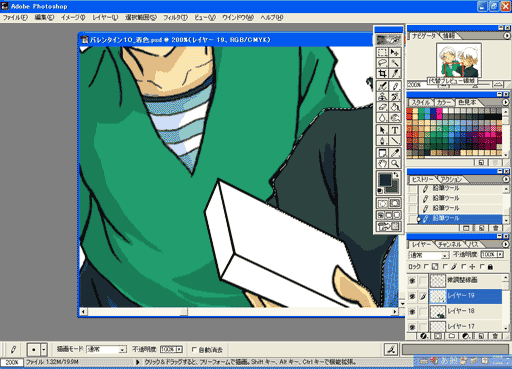Select the Blur tool
Image resolution: width=512 pixels, height=369 pixels.
pos(382,117)
